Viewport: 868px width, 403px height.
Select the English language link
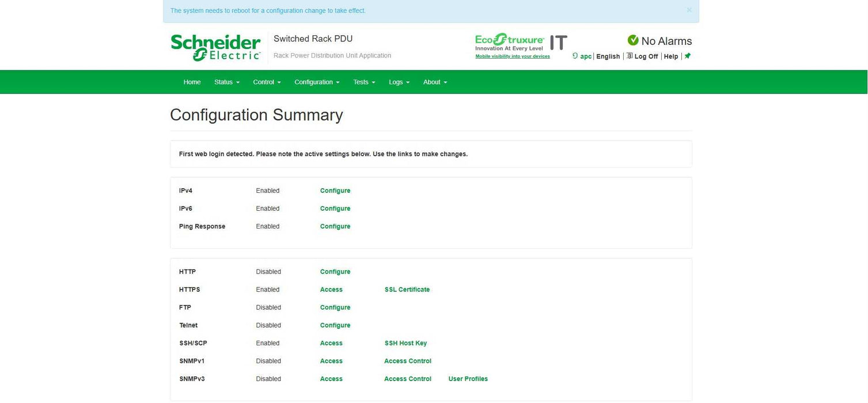(x=608, y=56)
